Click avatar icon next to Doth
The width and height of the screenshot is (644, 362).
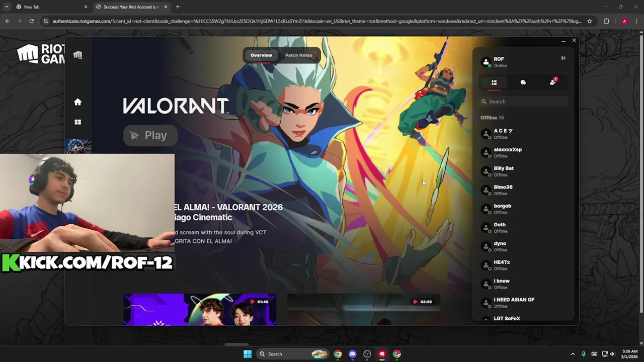point(486,228)
